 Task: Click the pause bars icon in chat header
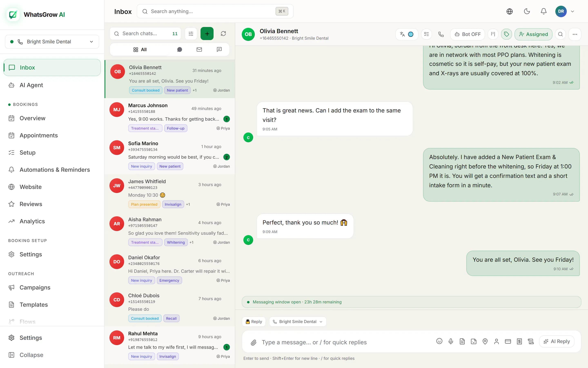tap(493, 34)
